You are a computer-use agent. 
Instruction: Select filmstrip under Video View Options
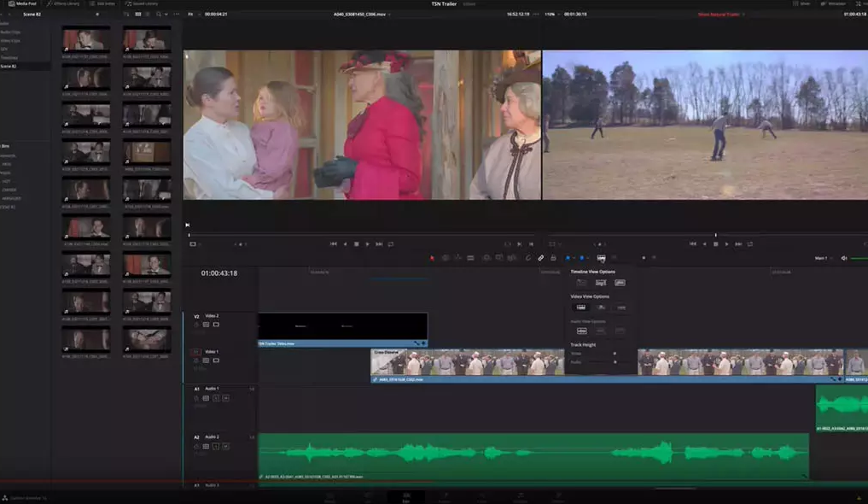click(581, 308)
